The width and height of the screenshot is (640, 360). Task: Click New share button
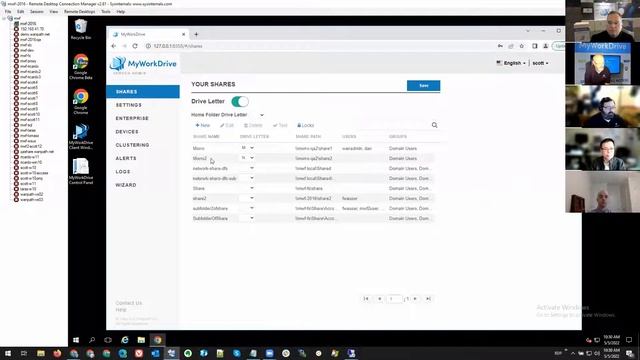point(202,125)
